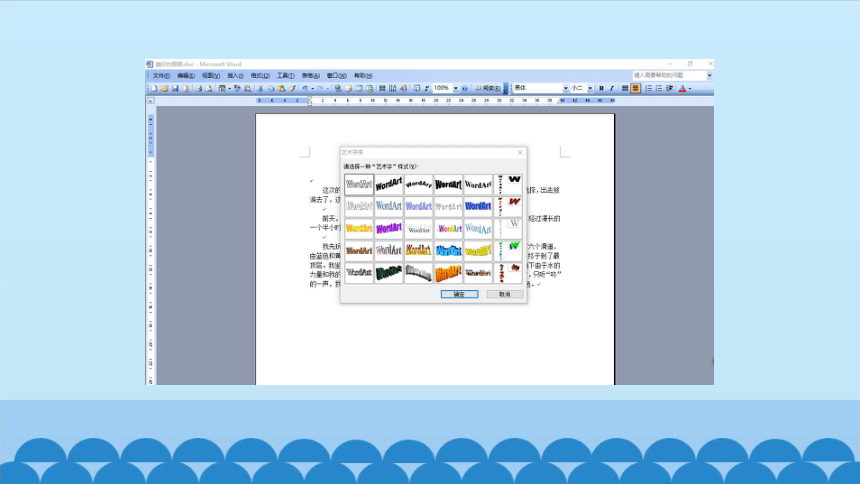The height and width of the screenshot is (484, 860).
Task: Open the 格式 menu
Action: [x=260, y=76]
